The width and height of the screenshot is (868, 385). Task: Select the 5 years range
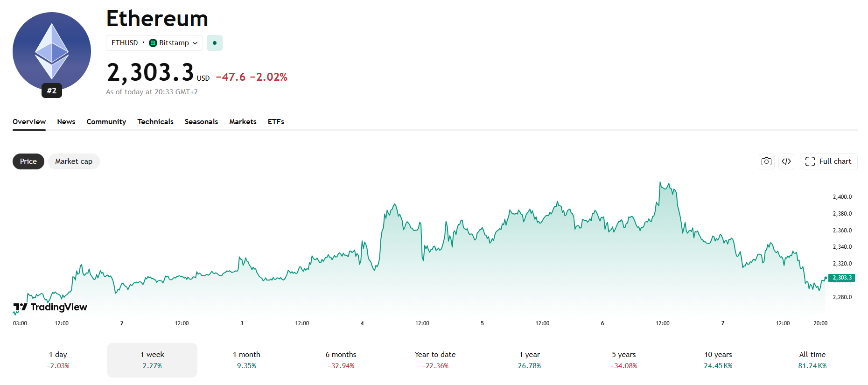624,360
